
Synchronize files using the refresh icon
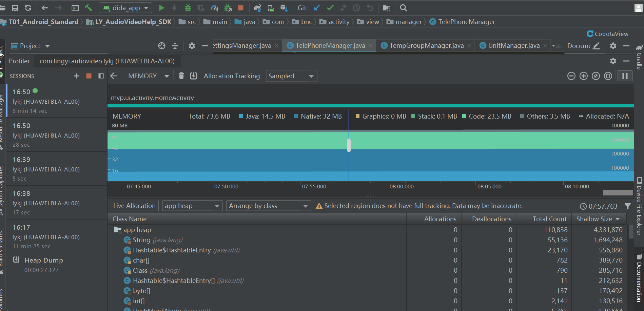pos(28,8)
